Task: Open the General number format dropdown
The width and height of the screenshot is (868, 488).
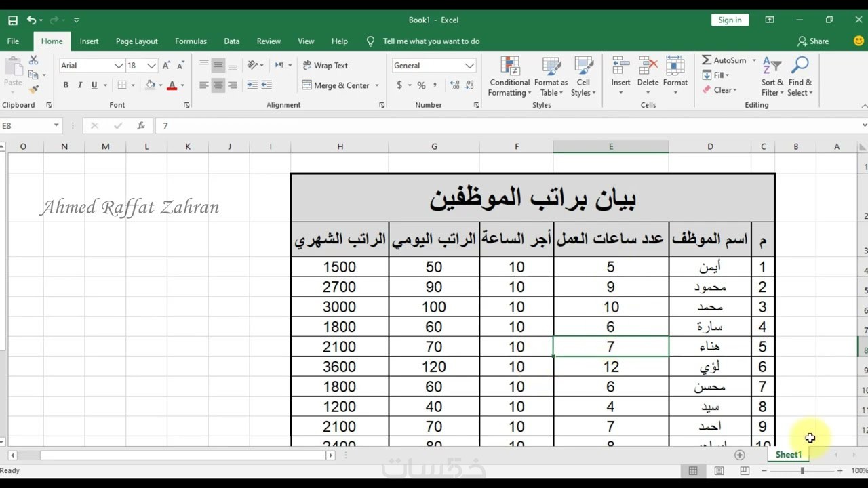Action: (x=469, y=66)
